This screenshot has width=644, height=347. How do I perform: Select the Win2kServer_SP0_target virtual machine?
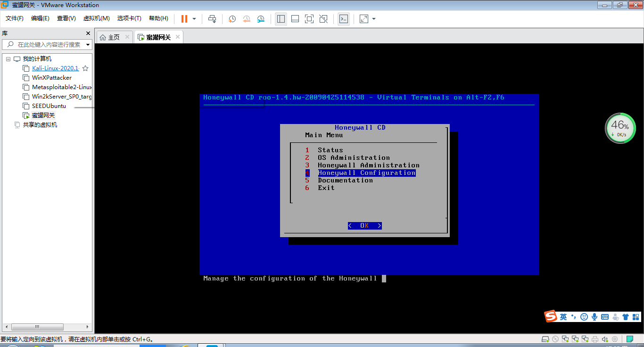(x=62, y=97)
